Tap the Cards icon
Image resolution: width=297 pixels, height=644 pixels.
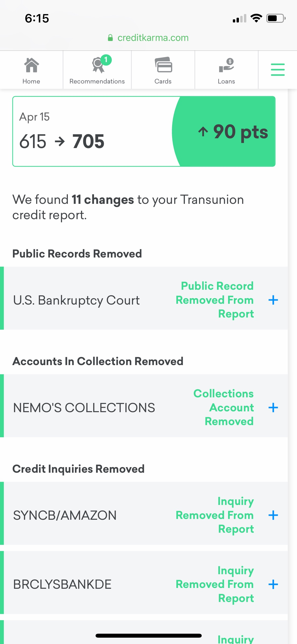pos(163,65)
